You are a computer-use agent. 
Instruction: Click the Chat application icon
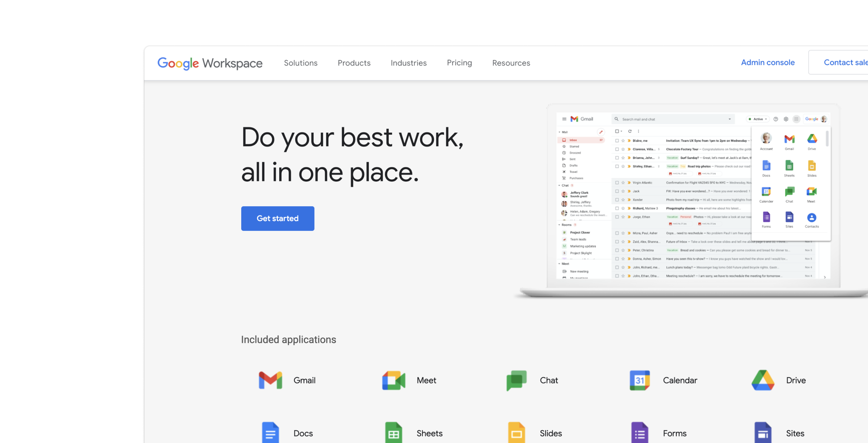516,380
